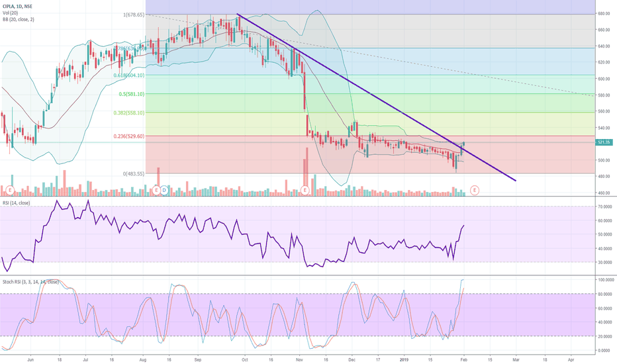Click the 620.00 price axis label
The image size is (617, 364).
pos(604,62)
